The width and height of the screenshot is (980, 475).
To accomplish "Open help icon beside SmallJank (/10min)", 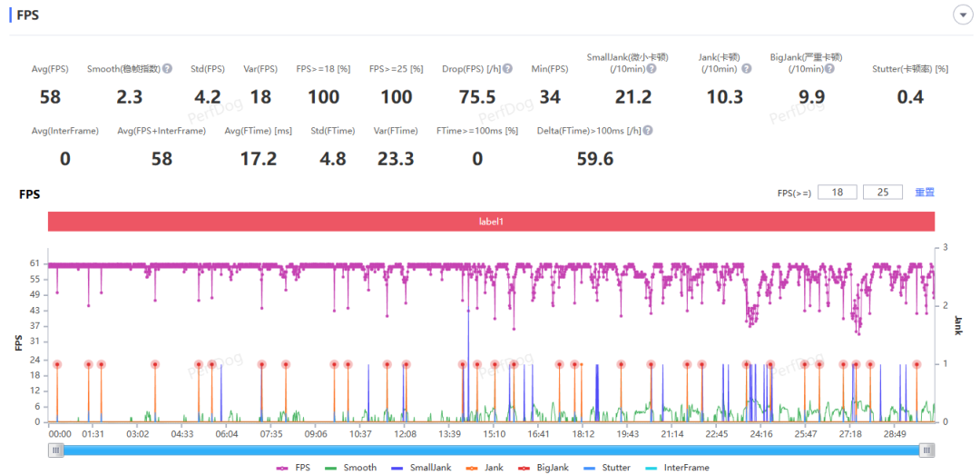I will pyautogui.click(x=652, y=69).
